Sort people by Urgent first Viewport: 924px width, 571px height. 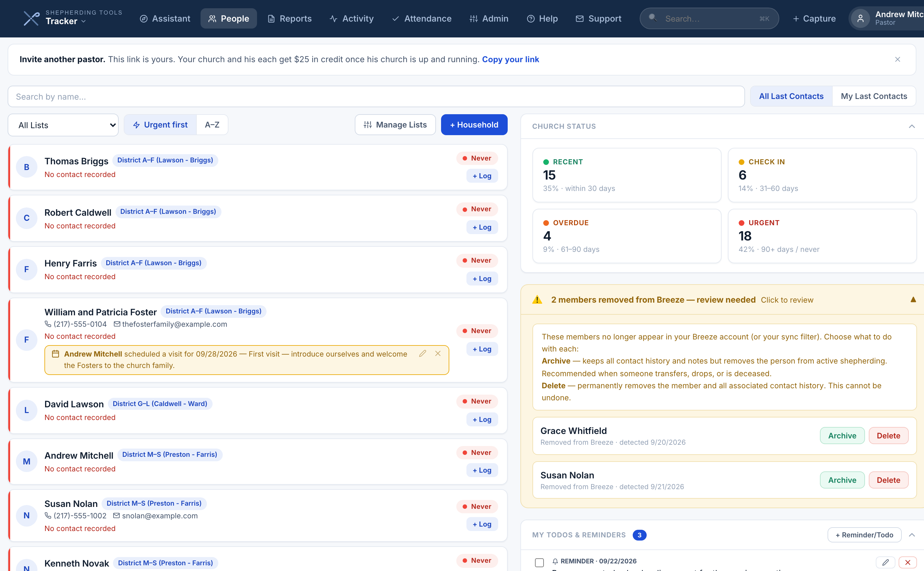(160, 125)
